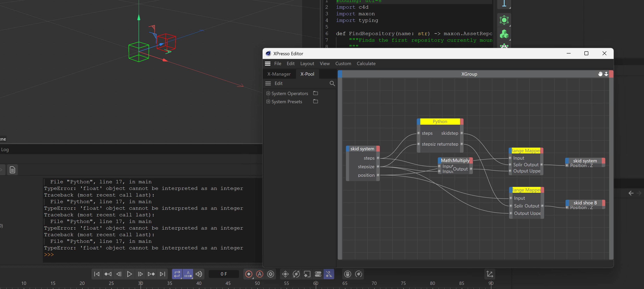This screenshot has width=644, height=289.
Task: Toggle the Position keyframe recording icon
Action: 285,274
